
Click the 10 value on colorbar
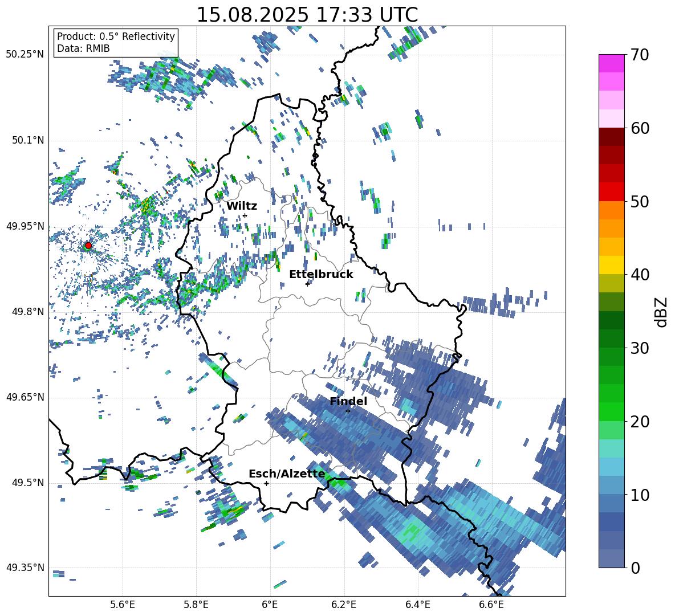pos(639,495)
